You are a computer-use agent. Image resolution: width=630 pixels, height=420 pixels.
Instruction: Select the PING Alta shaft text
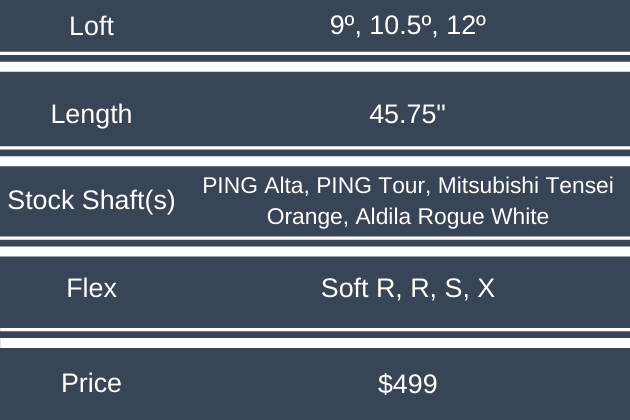point(244,186)
